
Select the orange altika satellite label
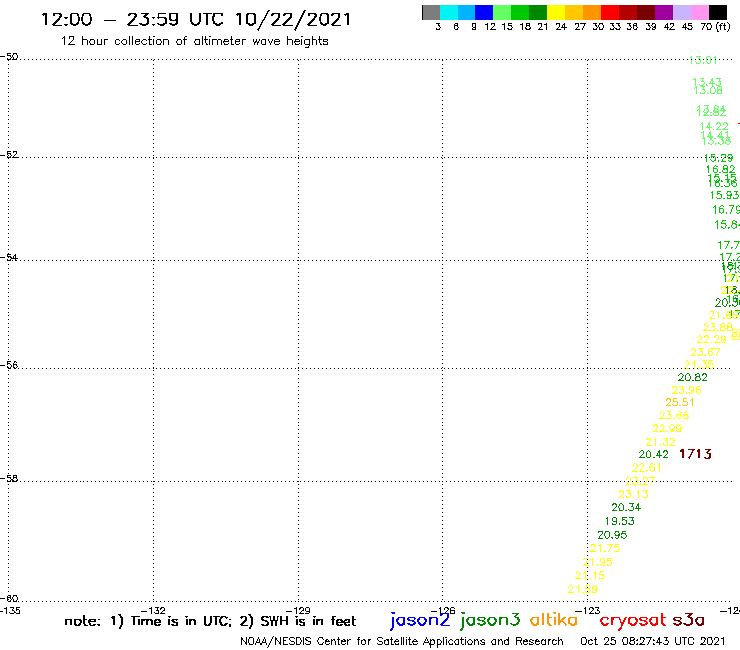click(554, 620)
